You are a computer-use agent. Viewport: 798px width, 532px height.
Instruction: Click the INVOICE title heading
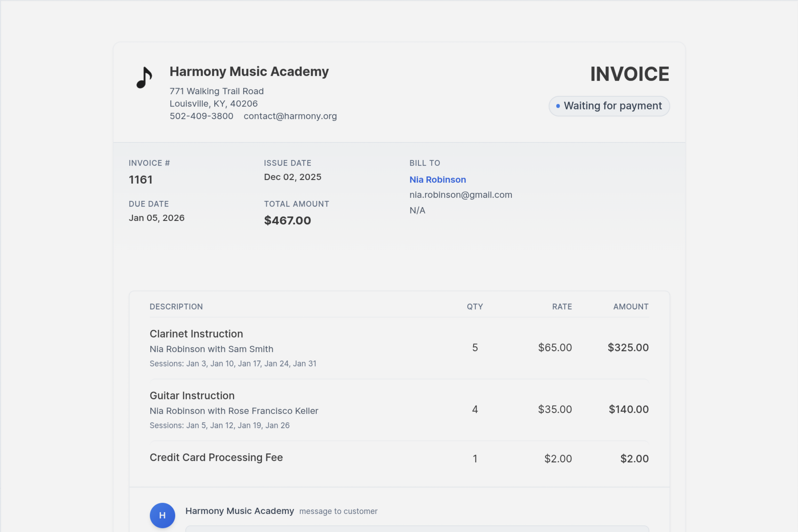[x=630, y=73]
